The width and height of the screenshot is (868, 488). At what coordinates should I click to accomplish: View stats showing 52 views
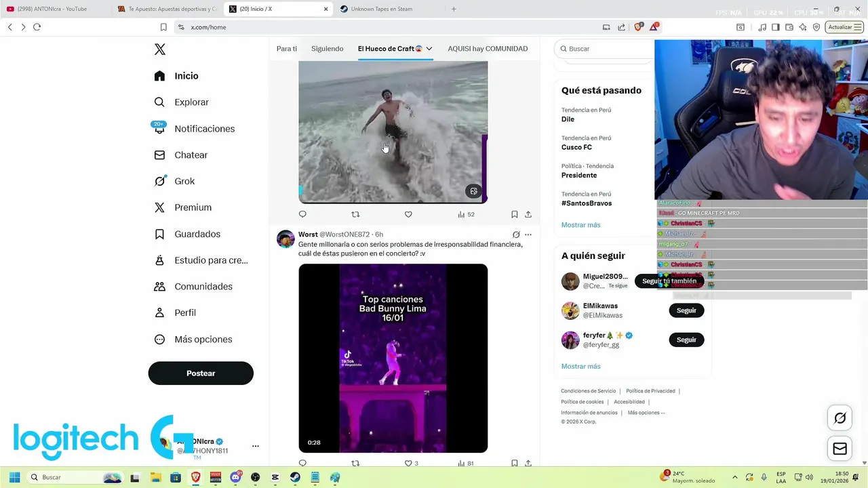(x=466, y=214)
